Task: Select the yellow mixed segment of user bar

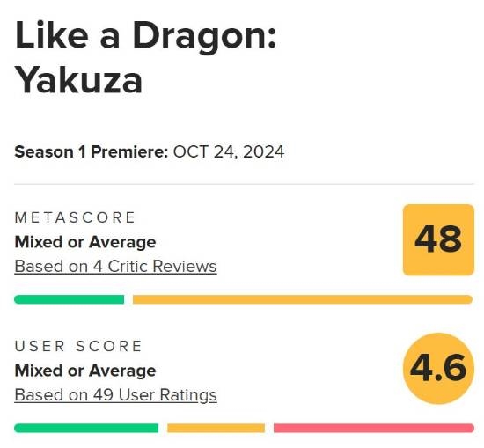Action: 216,428
